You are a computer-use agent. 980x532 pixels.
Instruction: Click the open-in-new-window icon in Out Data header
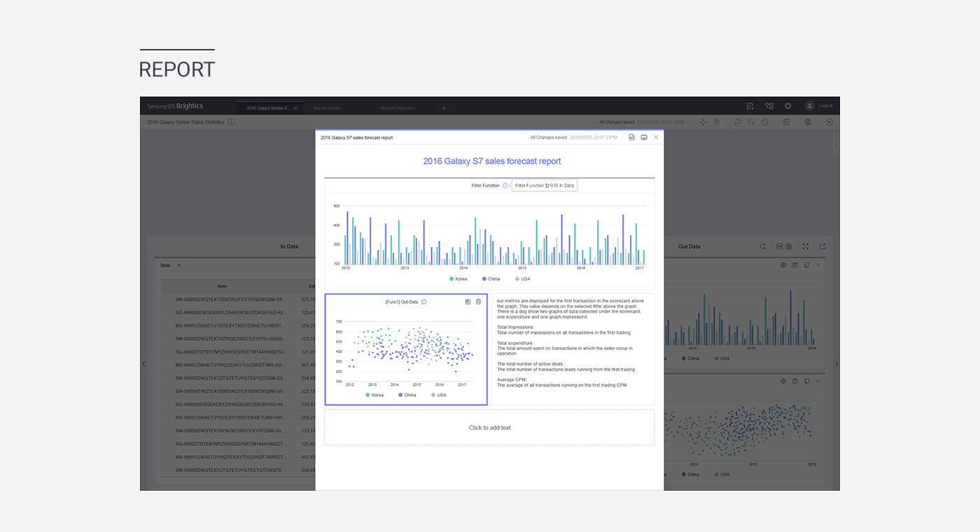click(x=822, y=246)
